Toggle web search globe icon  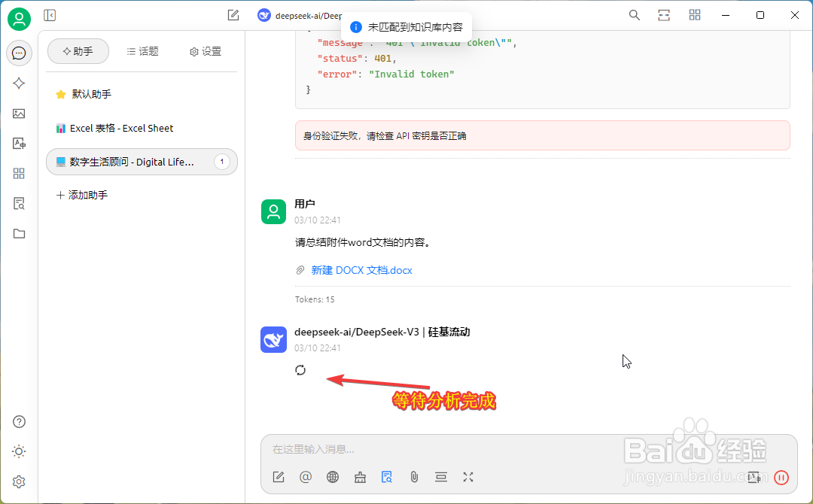[333, 477]
